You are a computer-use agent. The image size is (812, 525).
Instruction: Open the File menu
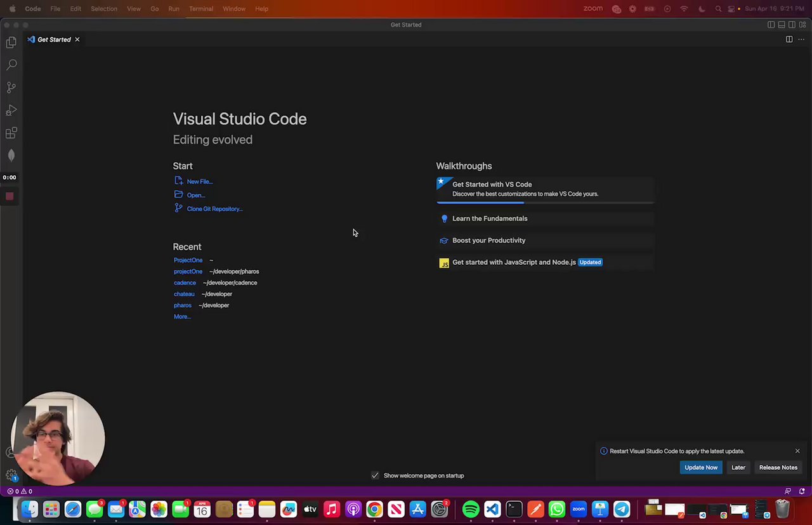[x=55, y=9]
